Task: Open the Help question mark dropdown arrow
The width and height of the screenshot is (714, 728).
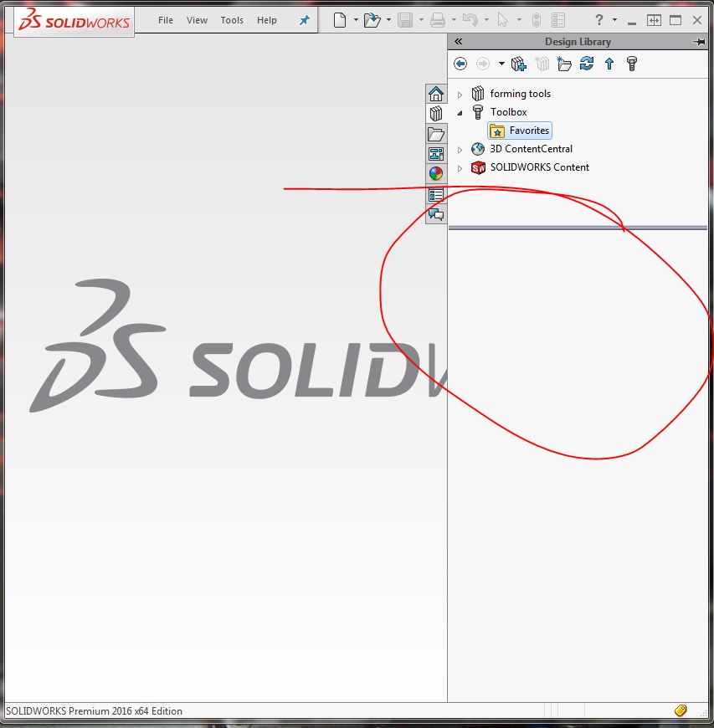Action: click(614, 20)
